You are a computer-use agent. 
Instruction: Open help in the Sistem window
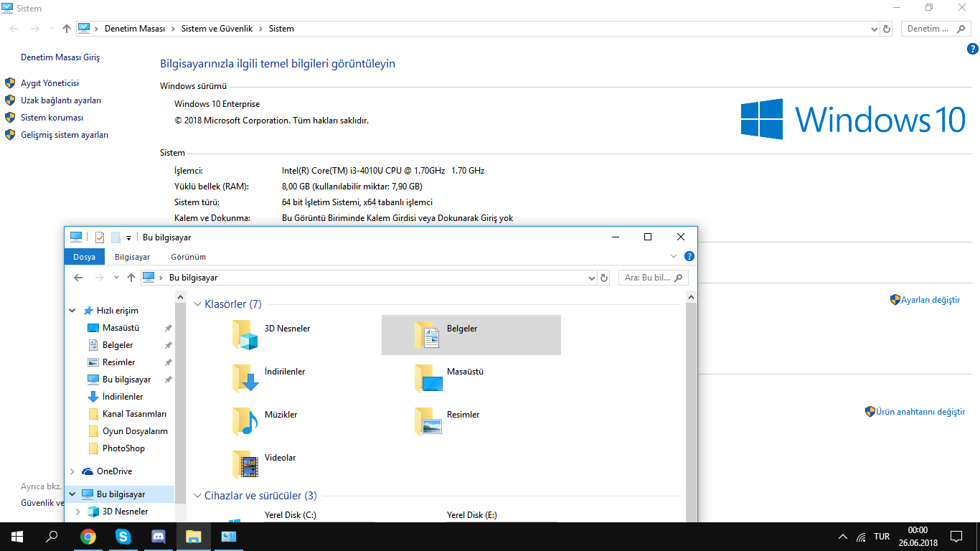tap(973, 49)
